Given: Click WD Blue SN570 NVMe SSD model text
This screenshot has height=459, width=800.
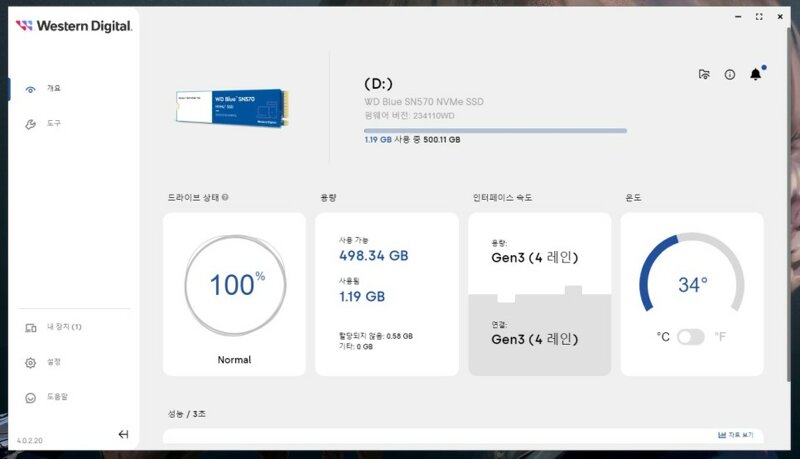Looking at the screenshot, I should 424,101.
